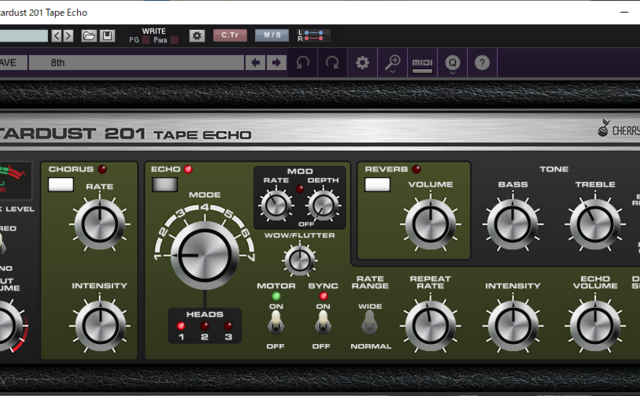Click the undo arrow in purple toolbar
The height and width of the screenshot is (396, 640).
302,62
